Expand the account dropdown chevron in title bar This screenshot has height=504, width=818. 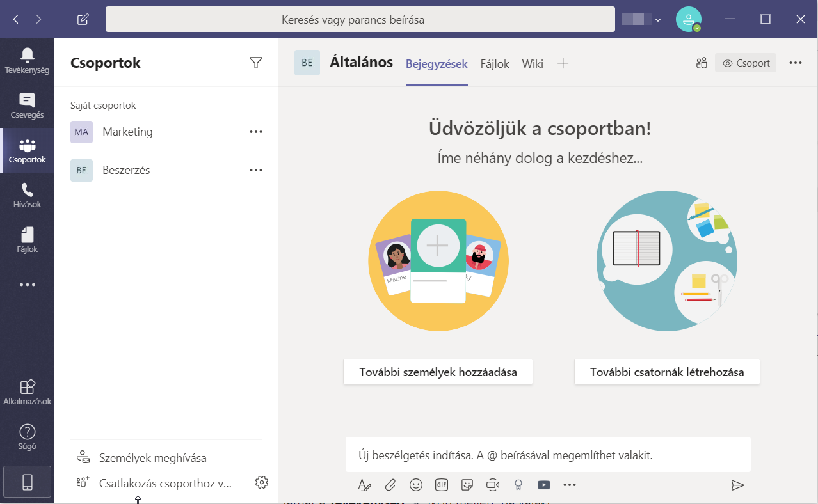pos(658,20)
